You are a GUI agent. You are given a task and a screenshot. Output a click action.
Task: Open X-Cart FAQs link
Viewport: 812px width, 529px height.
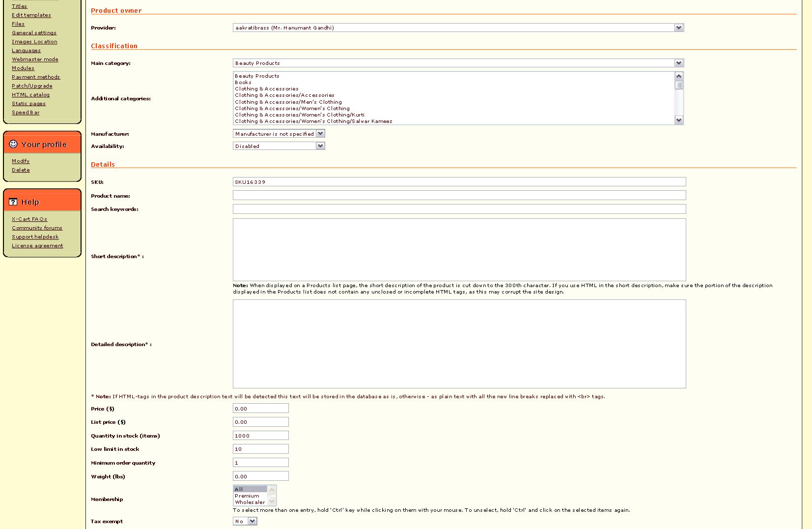point(29,219)
